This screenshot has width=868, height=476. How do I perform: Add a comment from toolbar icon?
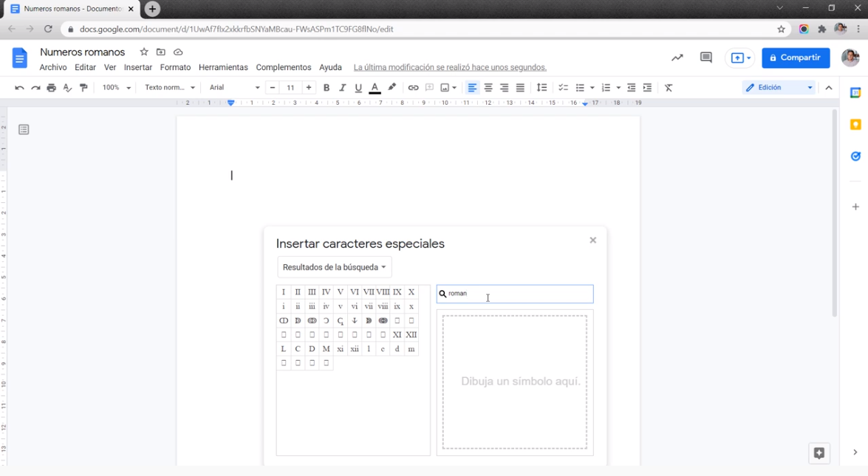pyautogui.click(x=429, y=88)
